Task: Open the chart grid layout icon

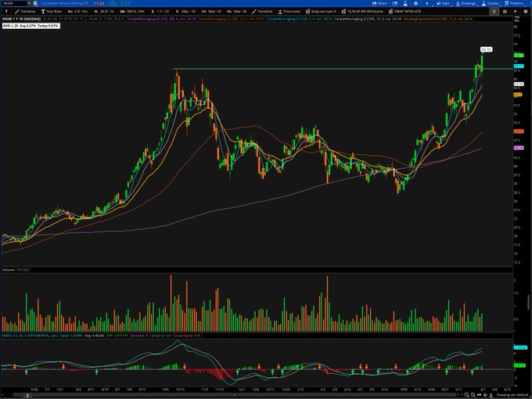Action: (x=505, y=11)
